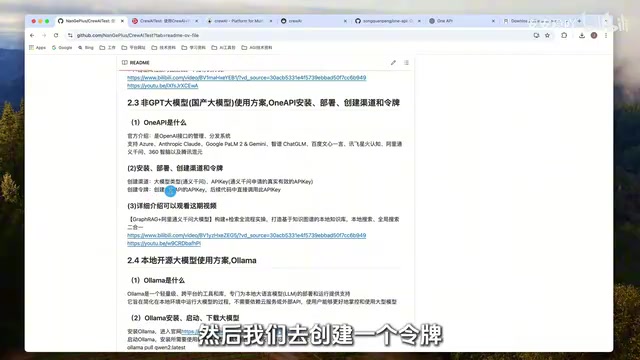The height and width of the screenshot is (360, 640).
Task: Expand the AI工具包 bookmark folder
Action: (x=224, y=48)
